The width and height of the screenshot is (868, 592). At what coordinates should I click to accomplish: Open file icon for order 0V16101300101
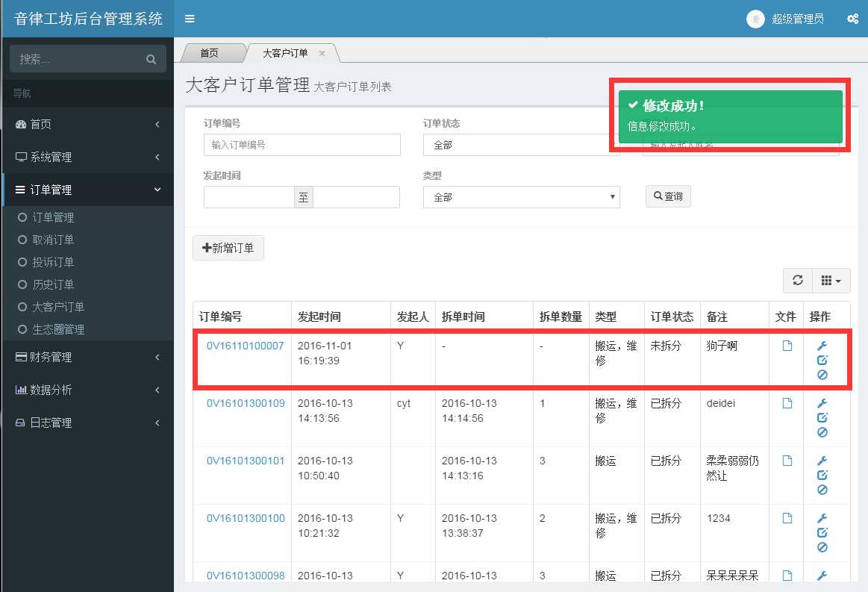pyautogui.click(x=787, y=461)
